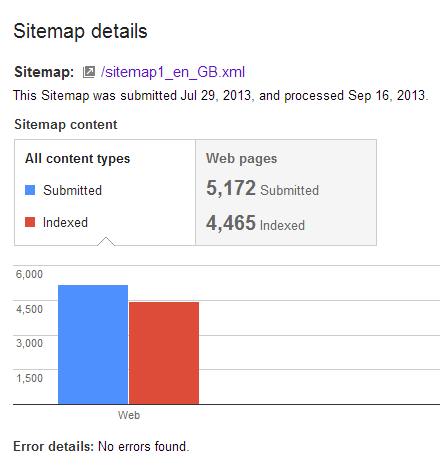Click the blue Submitted bar in chart
This screenshot has height=464, width=440.
(93, 344)
